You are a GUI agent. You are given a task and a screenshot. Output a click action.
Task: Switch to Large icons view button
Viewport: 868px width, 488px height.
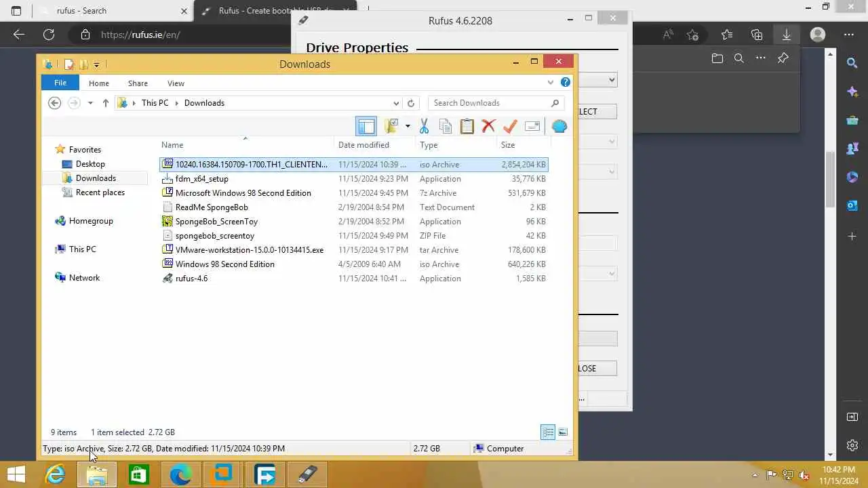tap(563, 432)
